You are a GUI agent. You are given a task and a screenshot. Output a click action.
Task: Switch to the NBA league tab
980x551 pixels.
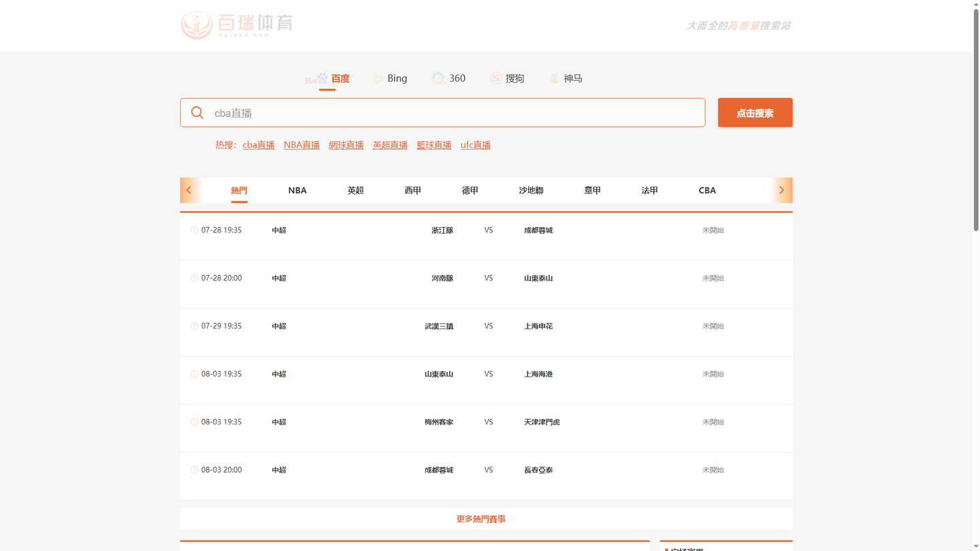pyautogui.click(x=297, y=190)
